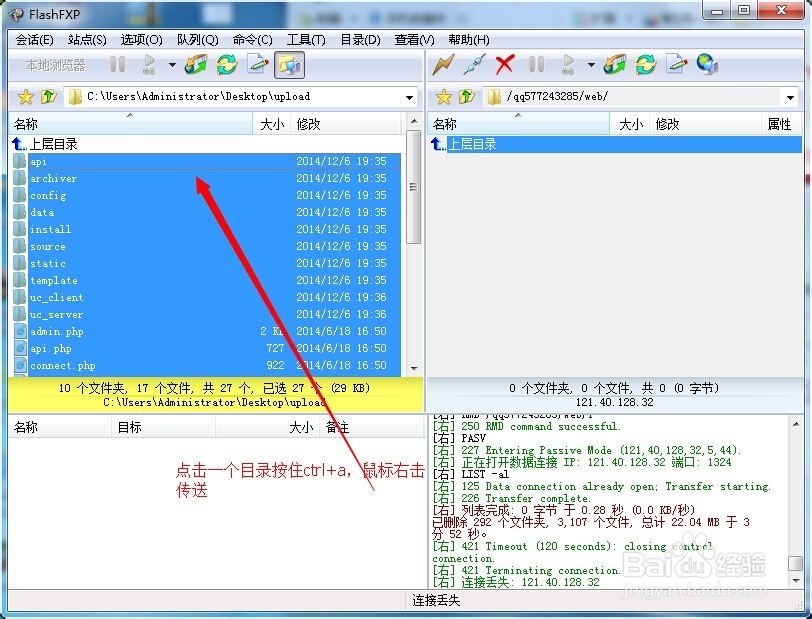Expand the local path dropdown
The width and height of the screenshot is (812, 619).
coord(409,97)
